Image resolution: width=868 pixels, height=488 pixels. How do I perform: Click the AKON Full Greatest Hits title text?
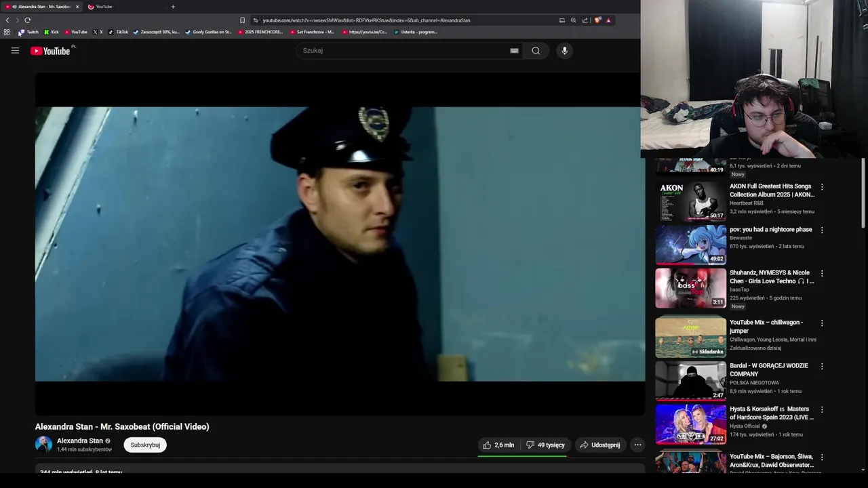tap(772, 190)
